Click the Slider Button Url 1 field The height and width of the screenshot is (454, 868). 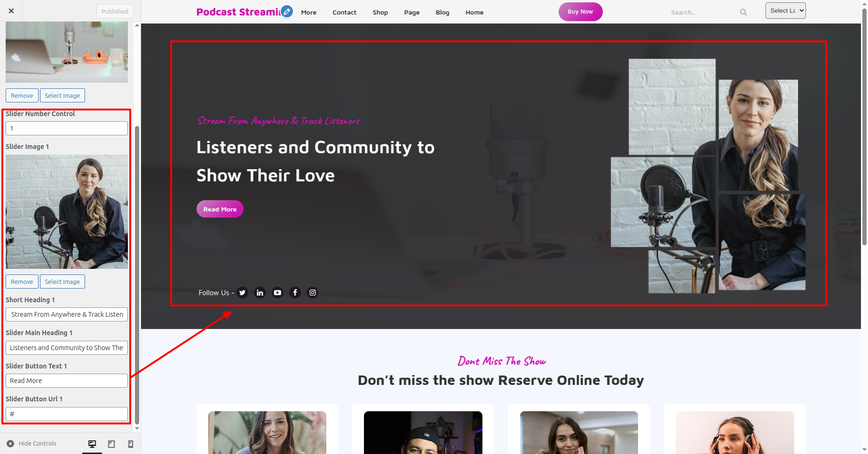(67, 414)
